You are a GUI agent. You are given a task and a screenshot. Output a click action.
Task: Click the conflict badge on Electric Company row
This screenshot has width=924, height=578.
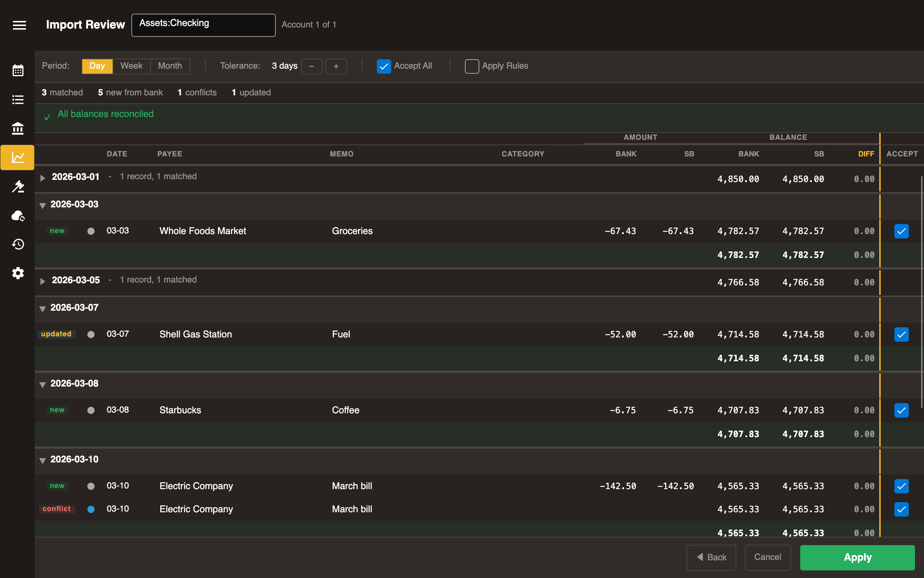point(57,509)
